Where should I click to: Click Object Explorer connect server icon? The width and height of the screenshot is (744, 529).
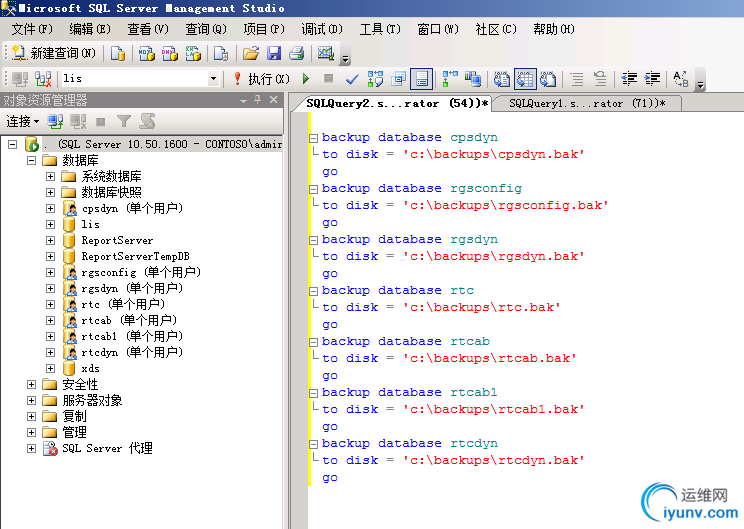click(55, 122)
